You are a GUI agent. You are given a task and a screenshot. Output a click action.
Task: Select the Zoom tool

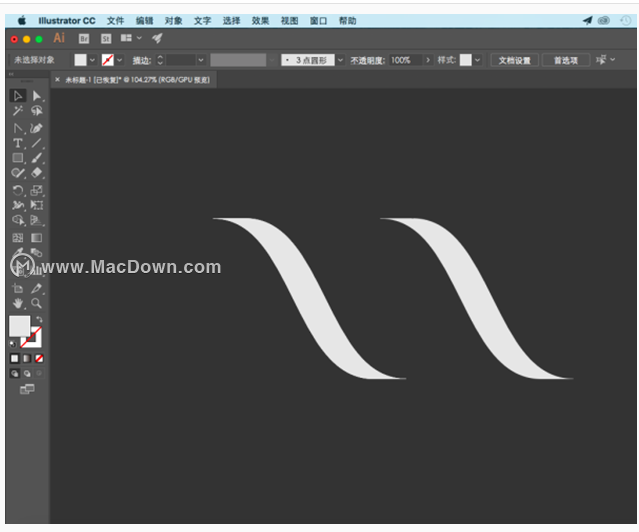(x=37, y=303)
